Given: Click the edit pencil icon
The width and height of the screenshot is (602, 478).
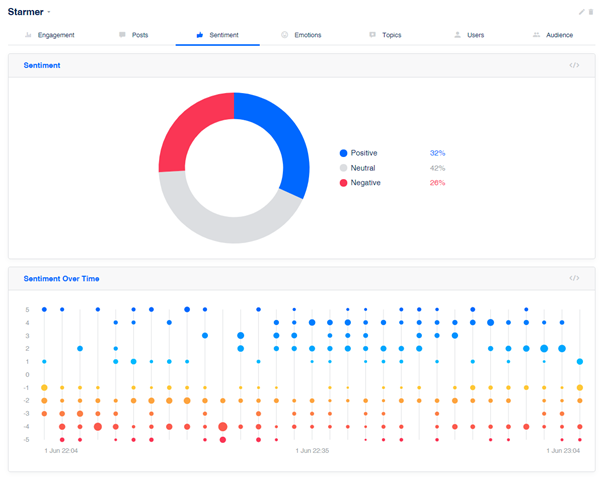Looking at the screenshot, I should pyautogui.click(x=581, y=12).
